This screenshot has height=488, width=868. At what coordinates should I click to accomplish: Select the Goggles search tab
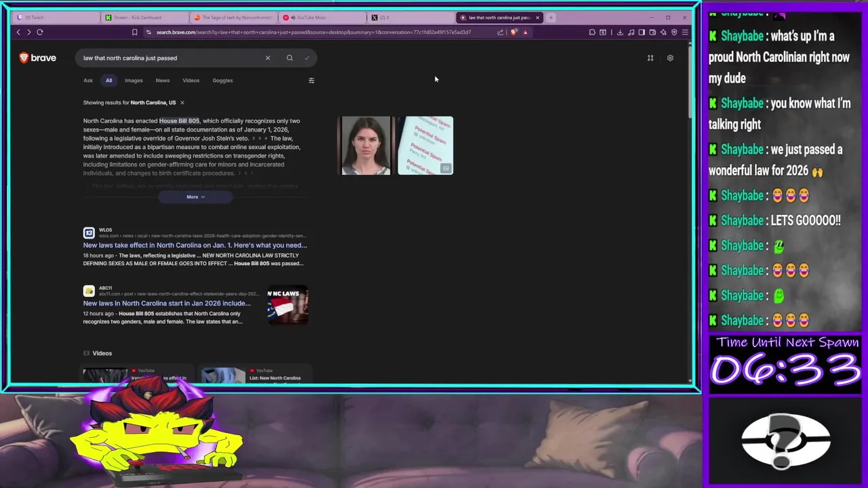tap(222, 80)
